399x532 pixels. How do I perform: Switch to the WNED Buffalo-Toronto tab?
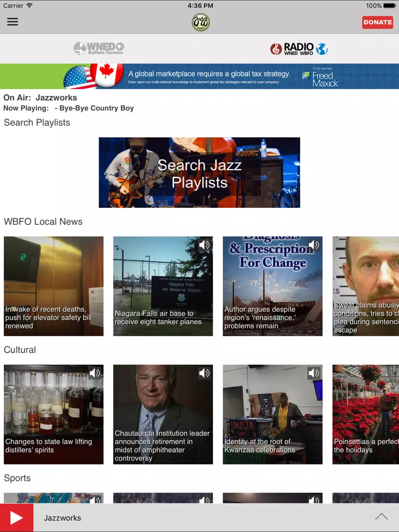pyautogui.click(x=99, y=49)
